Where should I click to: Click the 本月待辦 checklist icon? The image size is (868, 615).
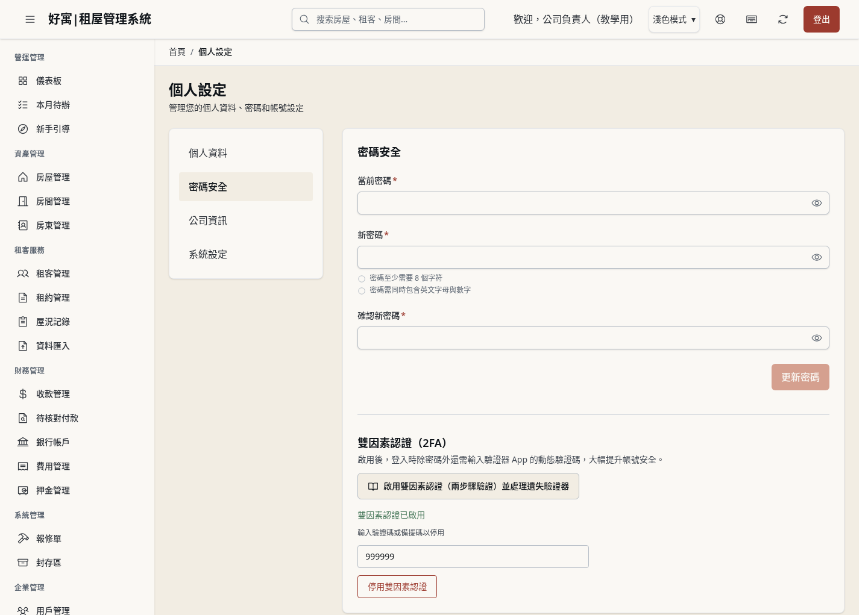[x=23, y=105]
